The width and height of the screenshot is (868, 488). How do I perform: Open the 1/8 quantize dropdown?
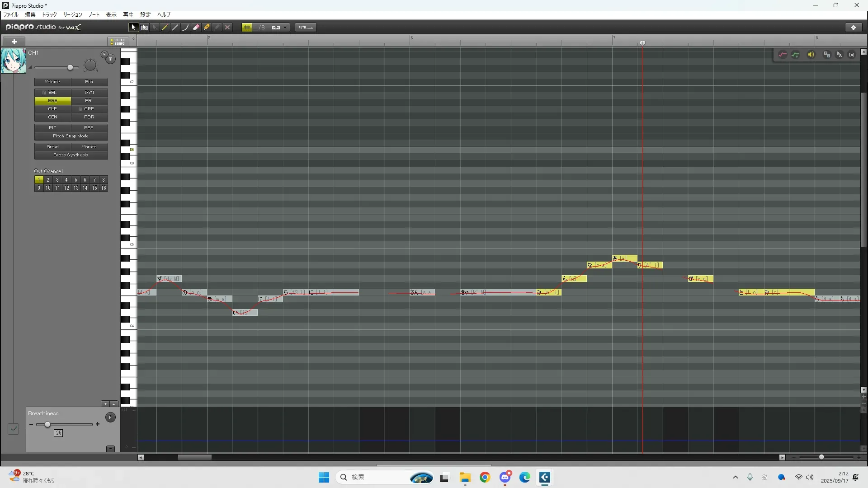coord(285,28)
